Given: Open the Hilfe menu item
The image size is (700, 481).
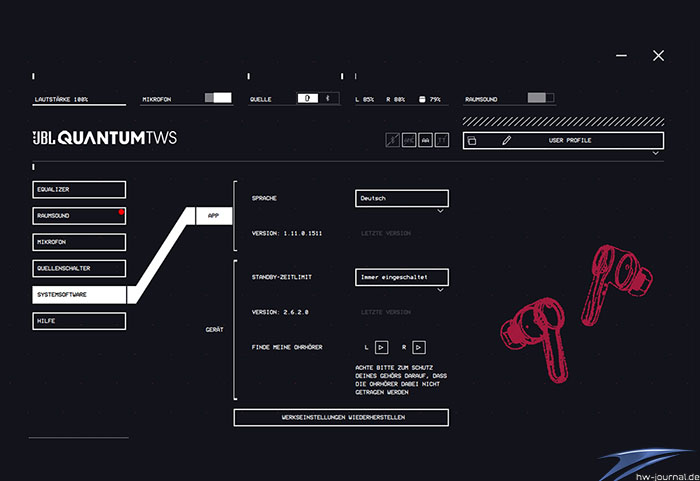Looking at the screenshot, I should (x=79, y=321).
